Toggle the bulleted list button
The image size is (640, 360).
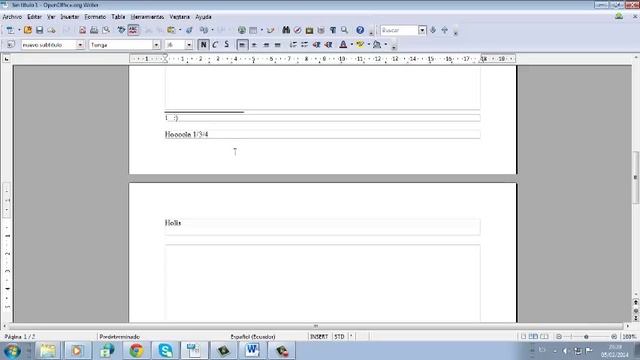click(x=304, y=44)
